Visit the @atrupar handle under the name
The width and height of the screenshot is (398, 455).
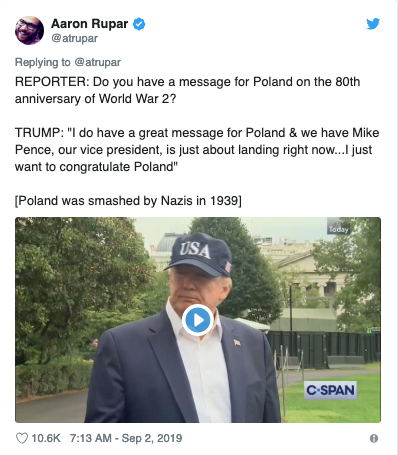pyautogui.click(x=74, y=38)
